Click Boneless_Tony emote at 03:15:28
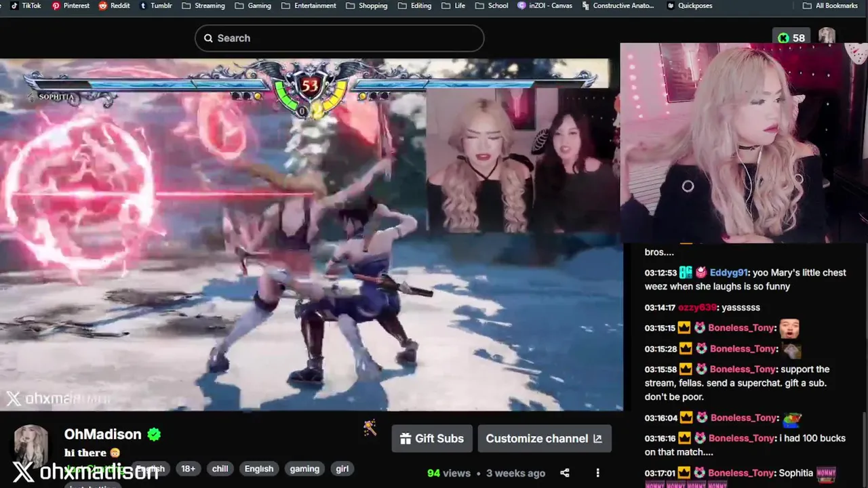Image resolution: width=868 pixels, height=488 pixels. click(x=791, y=350)
